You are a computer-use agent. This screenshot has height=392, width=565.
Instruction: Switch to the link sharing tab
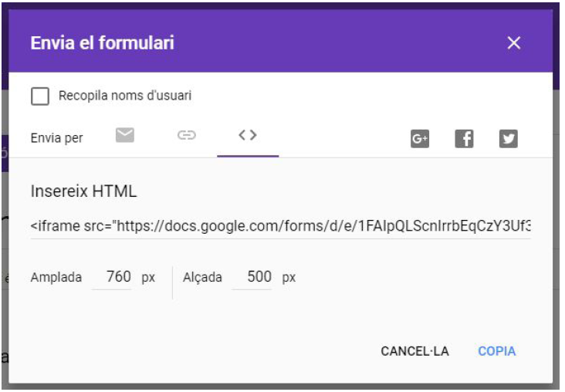[x=187, y=136]
